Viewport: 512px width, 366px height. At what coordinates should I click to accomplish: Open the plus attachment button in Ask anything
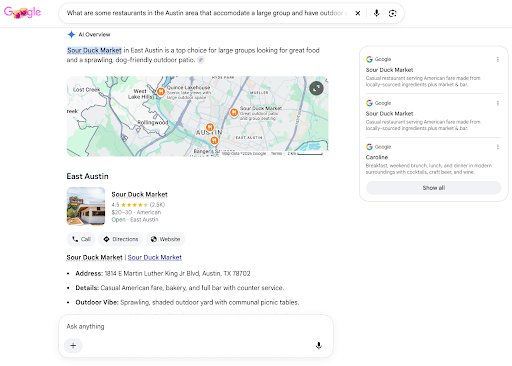coord(73,345)
